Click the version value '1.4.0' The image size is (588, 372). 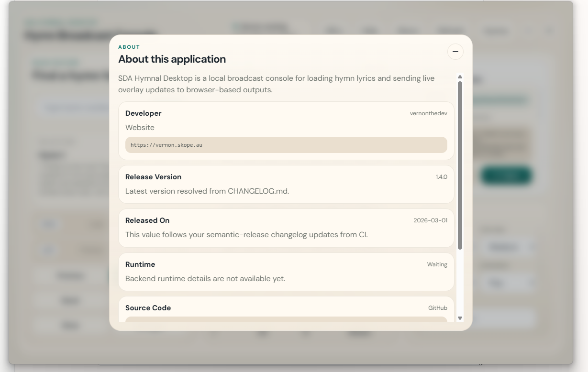(x=442, y=177)
